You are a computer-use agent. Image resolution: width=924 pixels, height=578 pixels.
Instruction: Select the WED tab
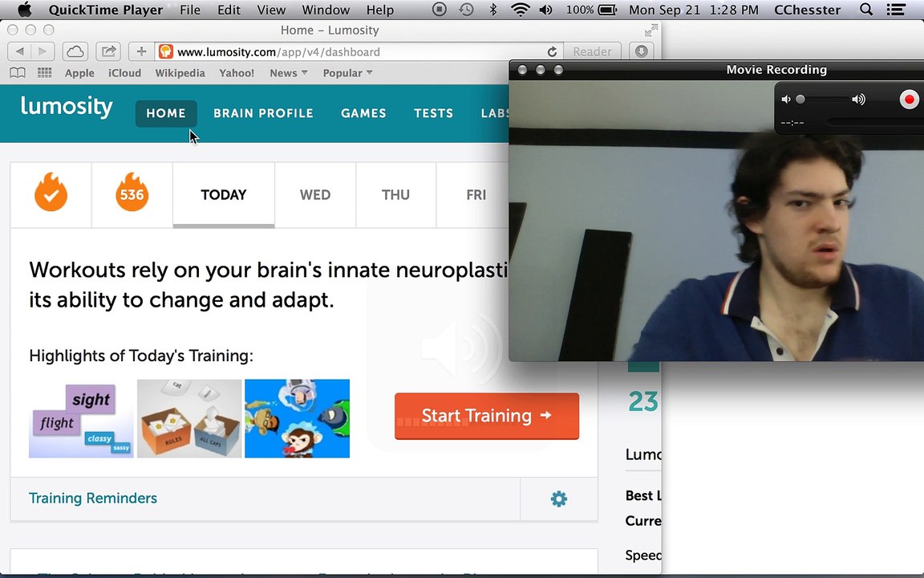[315, 194]
